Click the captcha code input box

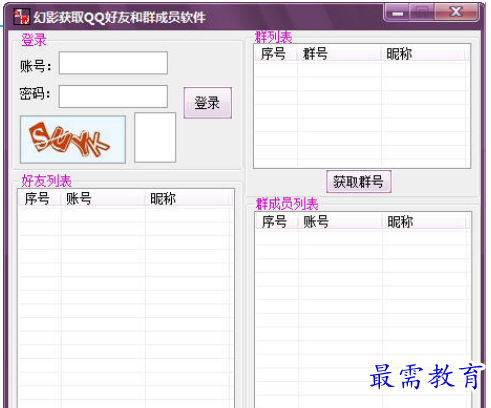(155, 137)
